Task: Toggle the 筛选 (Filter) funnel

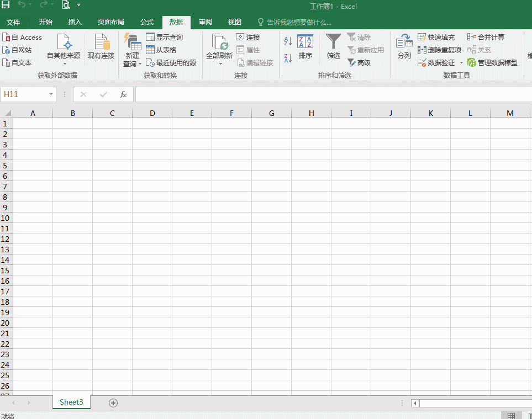Action: click(x=334, y=46)
